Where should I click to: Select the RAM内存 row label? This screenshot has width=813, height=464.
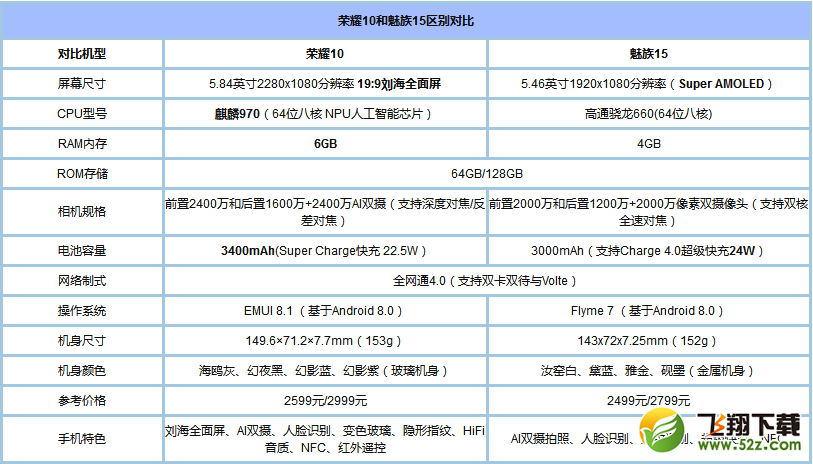click(82, 144)
